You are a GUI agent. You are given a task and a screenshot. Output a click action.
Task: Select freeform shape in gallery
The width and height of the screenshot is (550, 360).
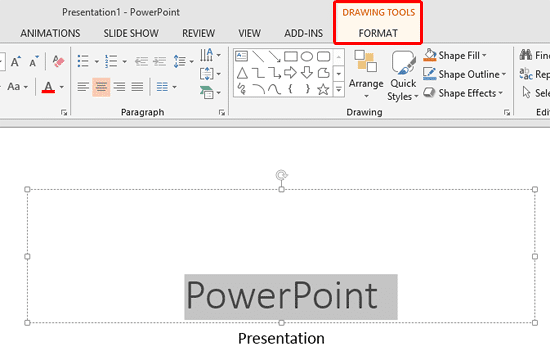pyautogui.click(x=323, y=73)
